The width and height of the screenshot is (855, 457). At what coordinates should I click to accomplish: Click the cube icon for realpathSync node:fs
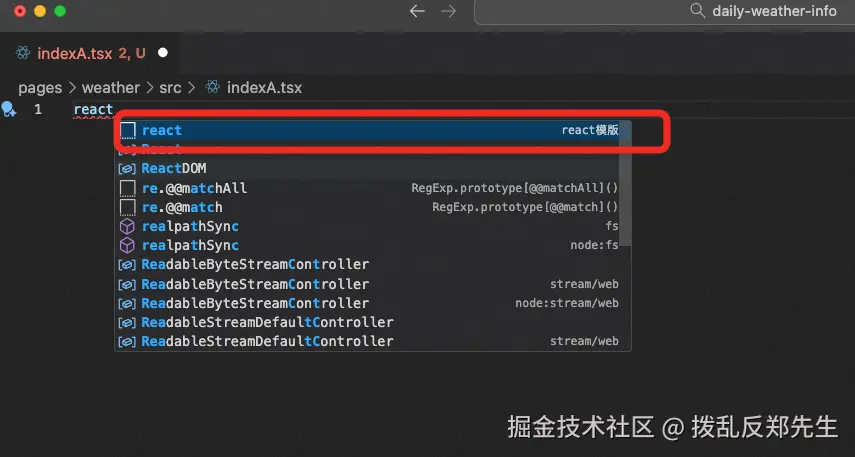(x=127, y=245)
